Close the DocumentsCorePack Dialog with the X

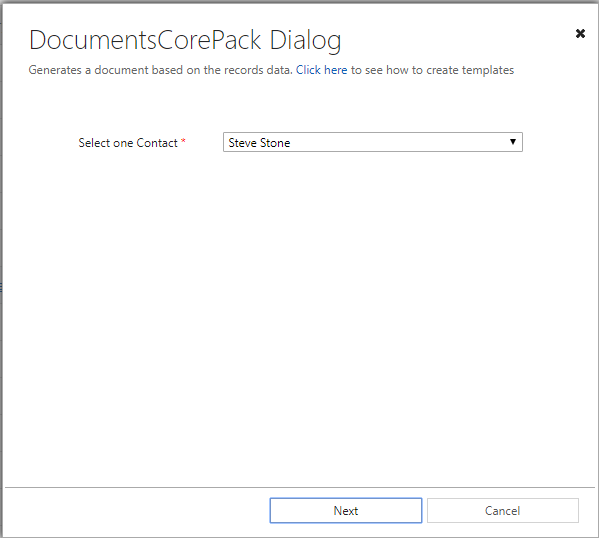580,34
